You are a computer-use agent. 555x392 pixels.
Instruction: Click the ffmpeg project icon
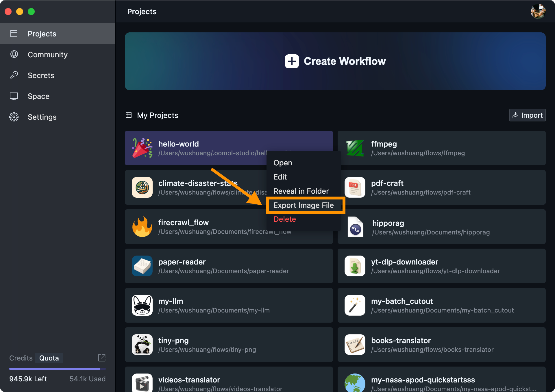(x=355, y=148)
